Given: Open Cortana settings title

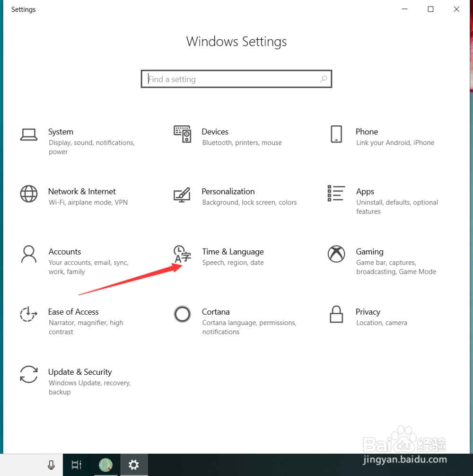Looking at the screenshot, I should (x=216, y=312).
